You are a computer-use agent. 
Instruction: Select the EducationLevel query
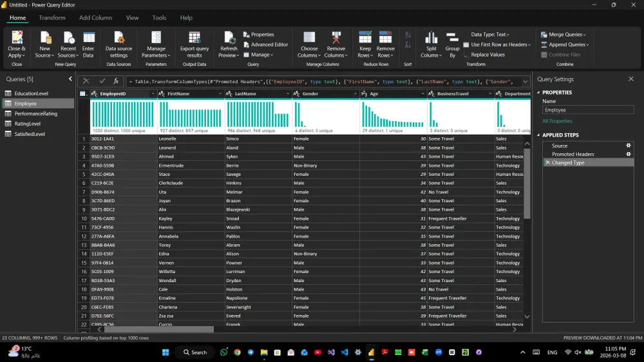tap(38, 93)
